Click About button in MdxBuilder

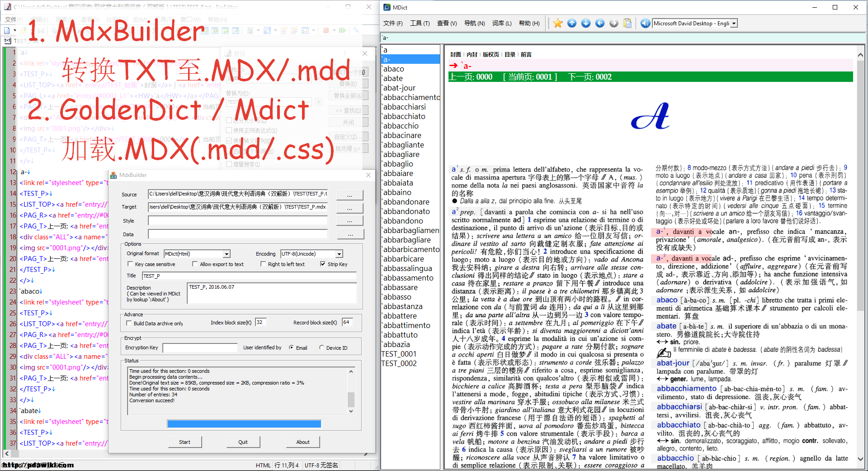pyautogui.click(x=303, y=442)
